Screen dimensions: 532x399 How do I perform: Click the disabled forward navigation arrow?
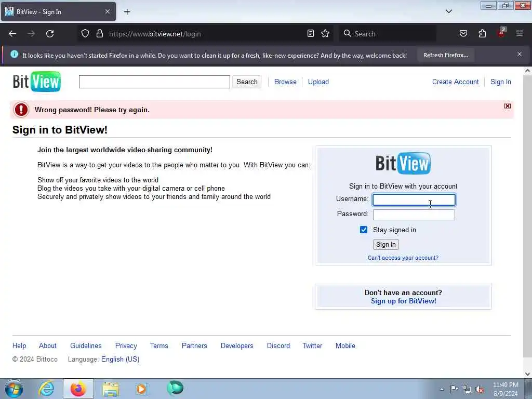pyautogui.click(x=31, y=34)
